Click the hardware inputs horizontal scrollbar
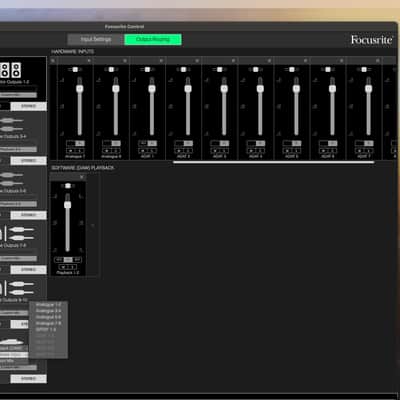Image resolution: width=400 pixels, height=400 pixels. (273, 162)
